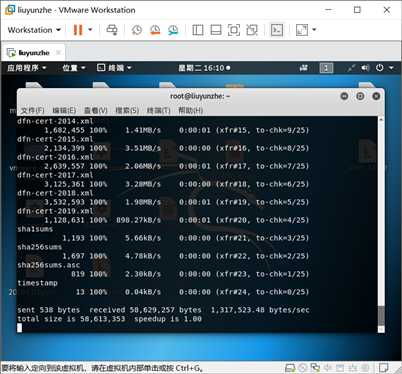Revert the VM to its snapshot

point(155,30)
